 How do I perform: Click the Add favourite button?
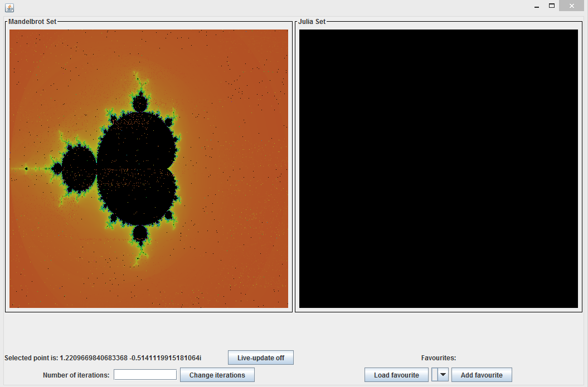click(482, 375)
